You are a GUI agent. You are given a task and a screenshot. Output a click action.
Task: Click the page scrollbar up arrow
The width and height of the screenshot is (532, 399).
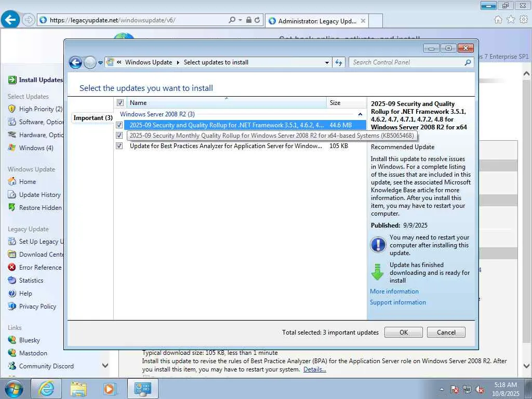[x=526, y=74]
